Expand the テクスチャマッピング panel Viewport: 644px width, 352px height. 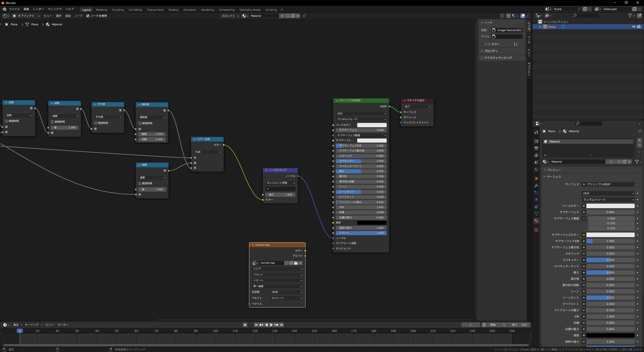[x=498, y=58]
